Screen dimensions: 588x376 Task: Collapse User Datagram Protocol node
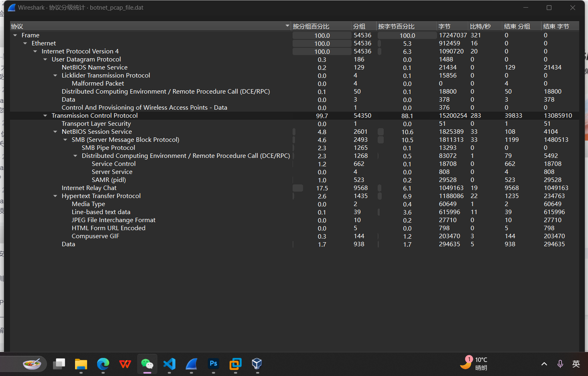point(45,59)
